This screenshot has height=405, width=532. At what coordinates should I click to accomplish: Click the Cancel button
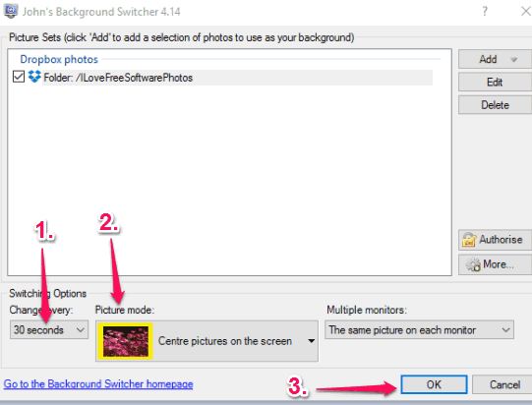[x=504, y=384]
